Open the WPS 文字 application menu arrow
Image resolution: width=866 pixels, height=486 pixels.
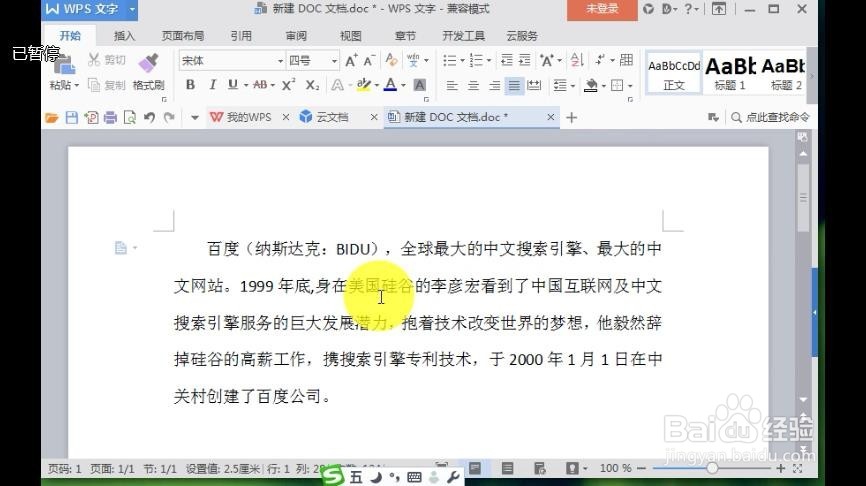(x=132, y=9)
